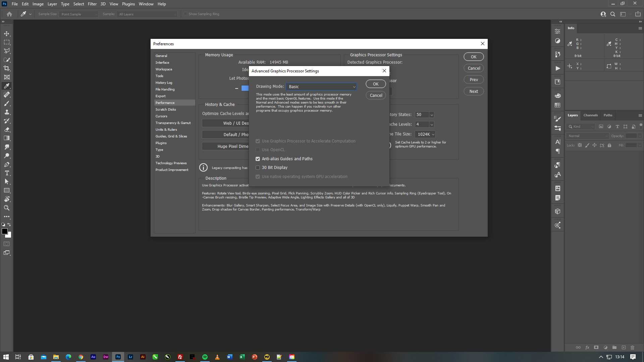Open the Drawing Mode dropdown
The width and height of the screenshot is (644, 362).
321,86
